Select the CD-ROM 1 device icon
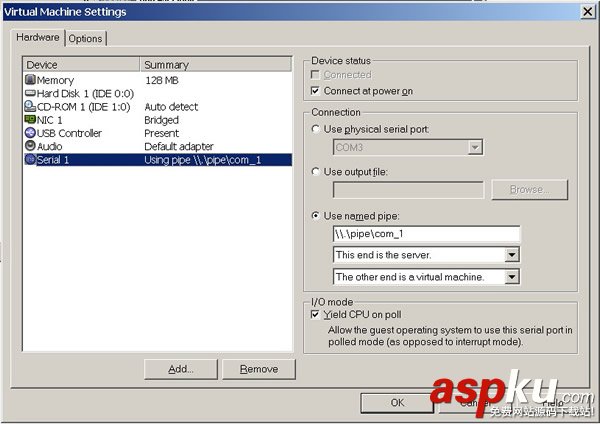 pos(30,106)
